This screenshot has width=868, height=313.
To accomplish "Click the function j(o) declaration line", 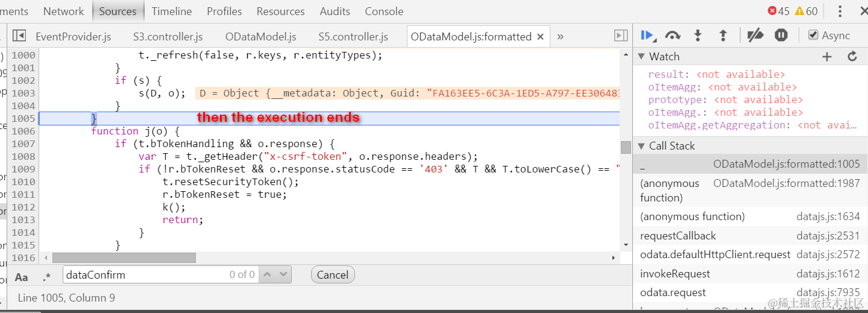I will pyautogui.click(x=136, y=131).
